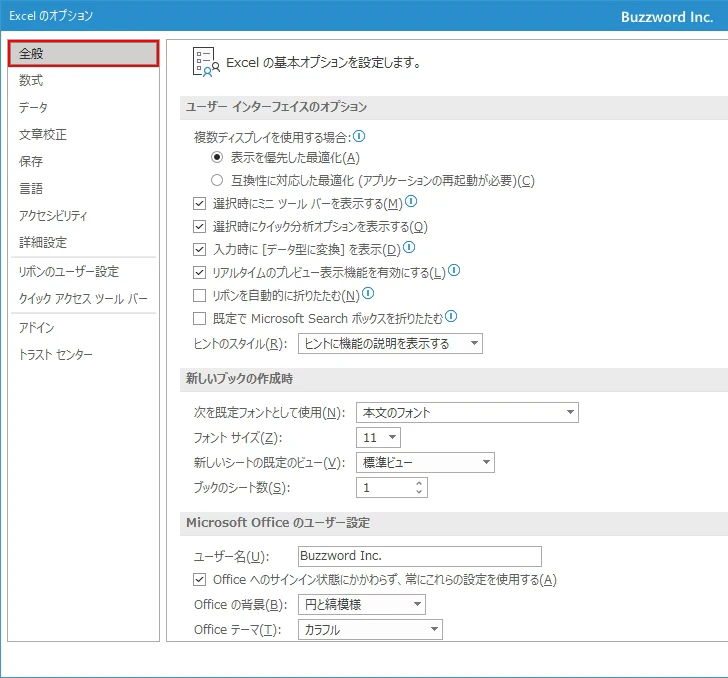Click info icon beside Microsoft Search ボックスを折りたたむ
Viewport: 728px width, 678px height.
pyautogui.click(x=451, y=317)
